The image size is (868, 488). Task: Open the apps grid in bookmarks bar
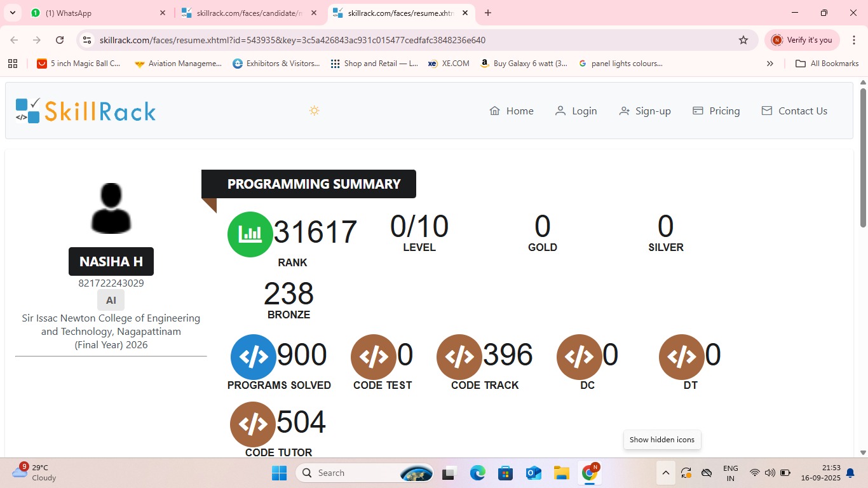coord(12,64)
